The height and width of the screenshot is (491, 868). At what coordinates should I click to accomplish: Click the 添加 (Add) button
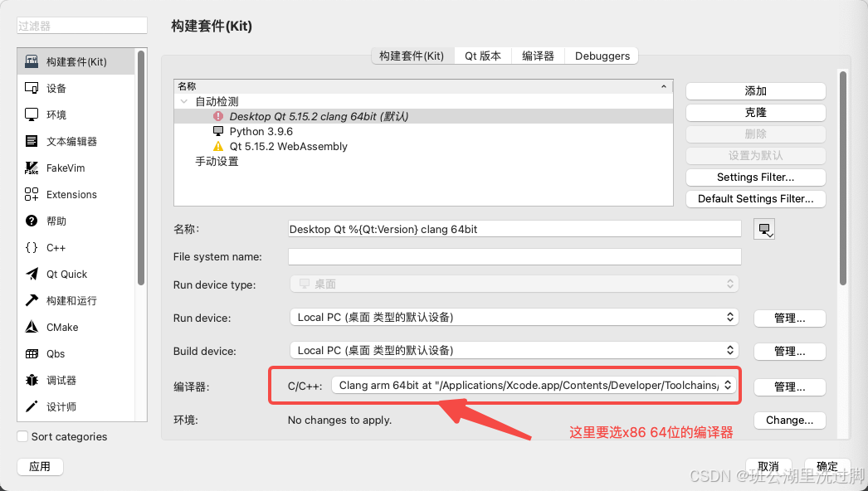pyautogui.click(x=756, y=90)
